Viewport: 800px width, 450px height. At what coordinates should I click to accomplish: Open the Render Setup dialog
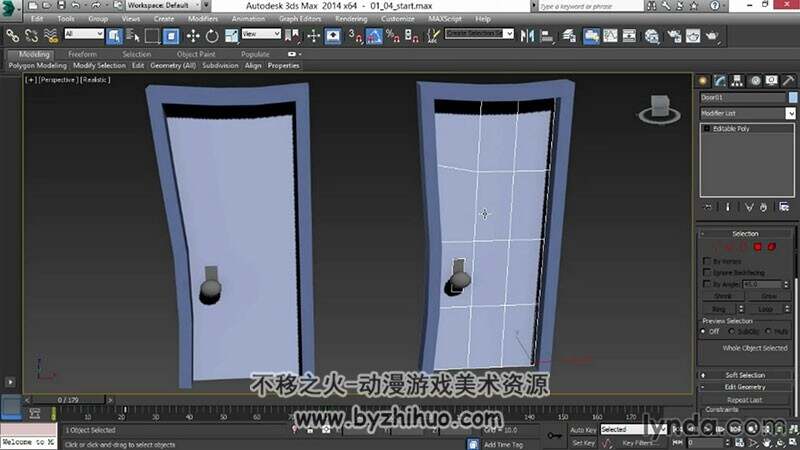pos(674,36)
